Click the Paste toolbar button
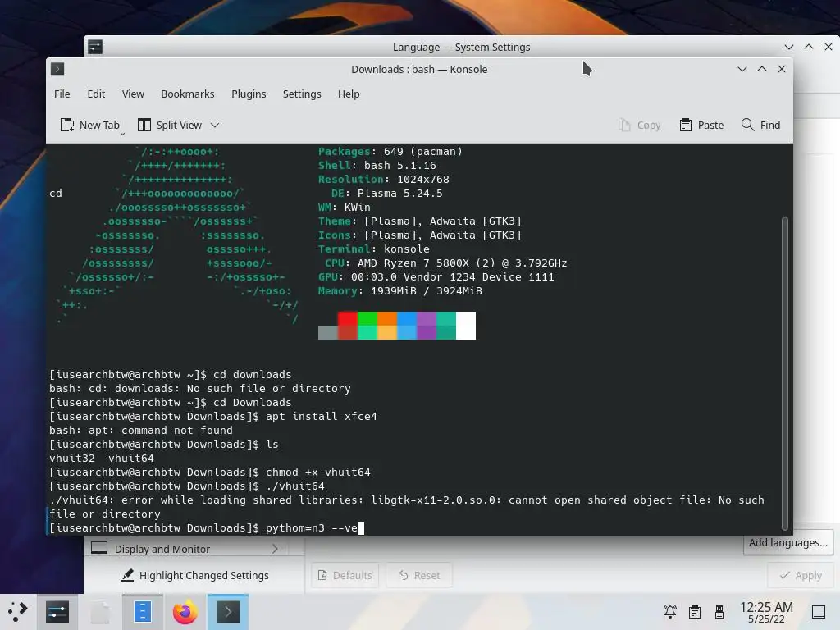 pos(701,125)
